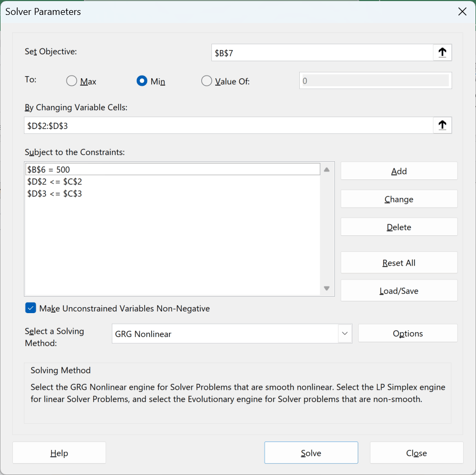Run the model with Solve button
Image resolution: width=476 pixels, height=475 pixels.
pos(311,453)
